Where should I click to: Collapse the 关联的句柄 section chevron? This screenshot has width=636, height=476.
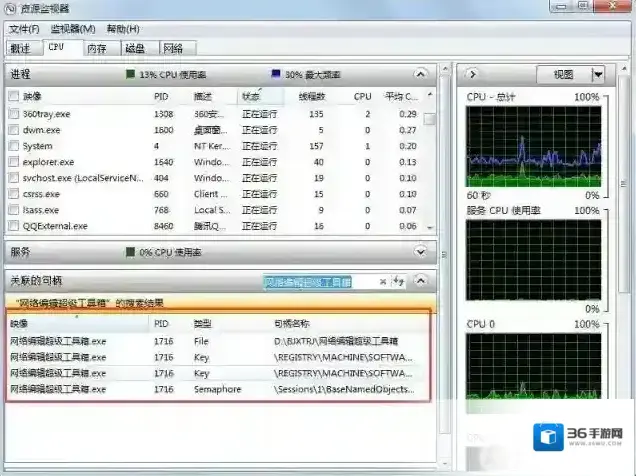coord(421,281)
